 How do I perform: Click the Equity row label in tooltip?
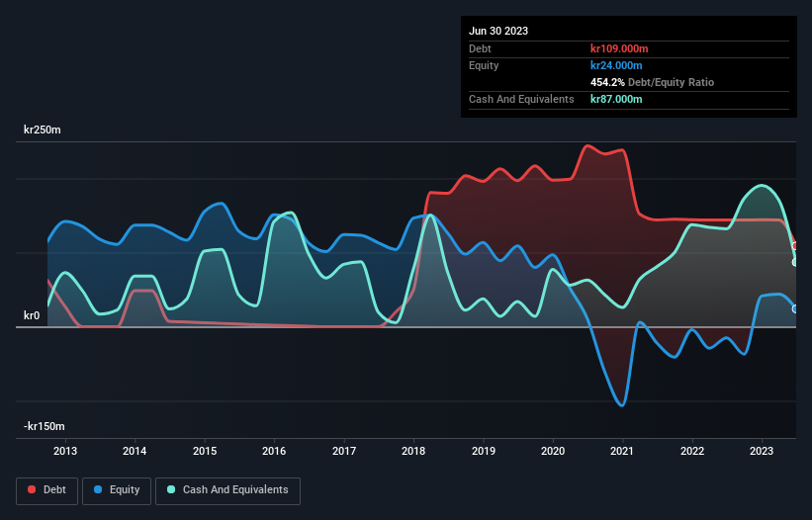484,65
